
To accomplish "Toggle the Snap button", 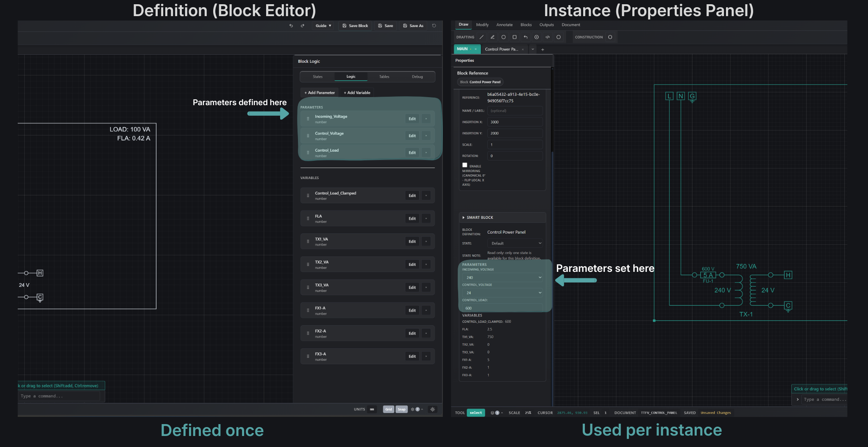I will click(x=402, y=410).
